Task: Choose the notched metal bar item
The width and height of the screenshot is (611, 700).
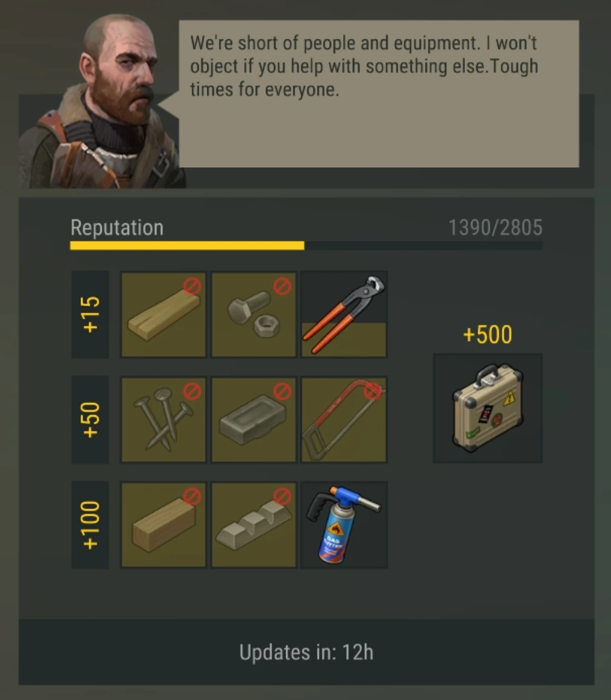Action: click(254, 525)
